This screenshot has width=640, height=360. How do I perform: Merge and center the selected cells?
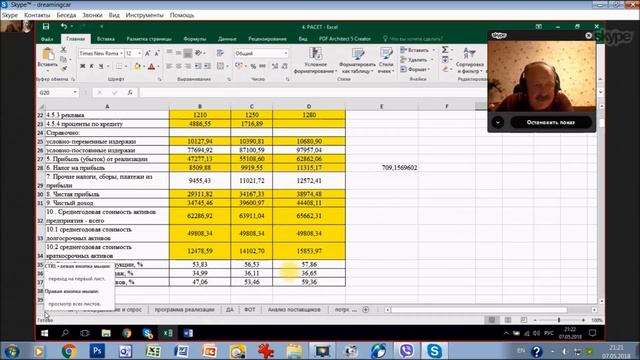click(x=220, y=66)
